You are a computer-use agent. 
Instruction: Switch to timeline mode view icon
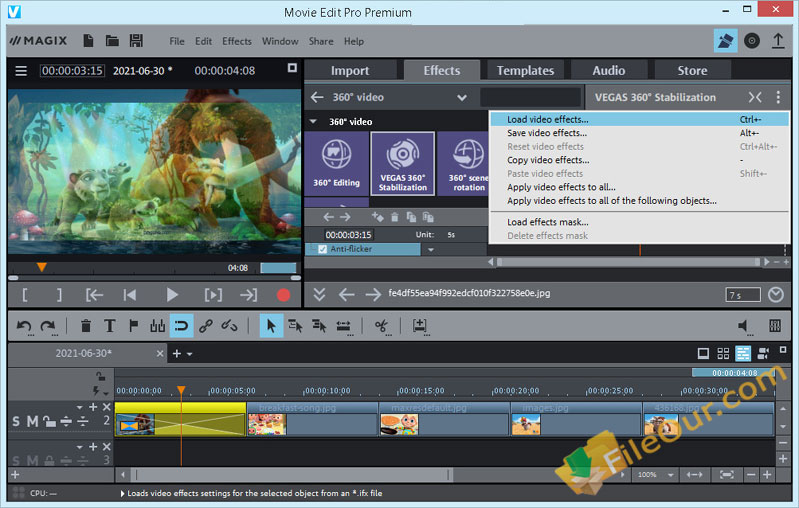[743, 353]
